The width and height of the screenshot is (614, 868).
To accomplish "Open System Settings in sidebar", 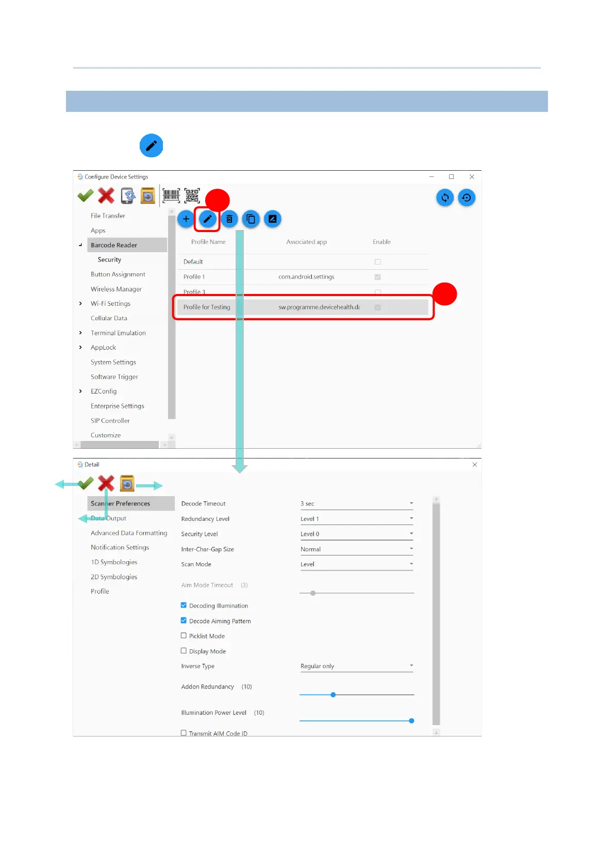I will pos(113,363).
